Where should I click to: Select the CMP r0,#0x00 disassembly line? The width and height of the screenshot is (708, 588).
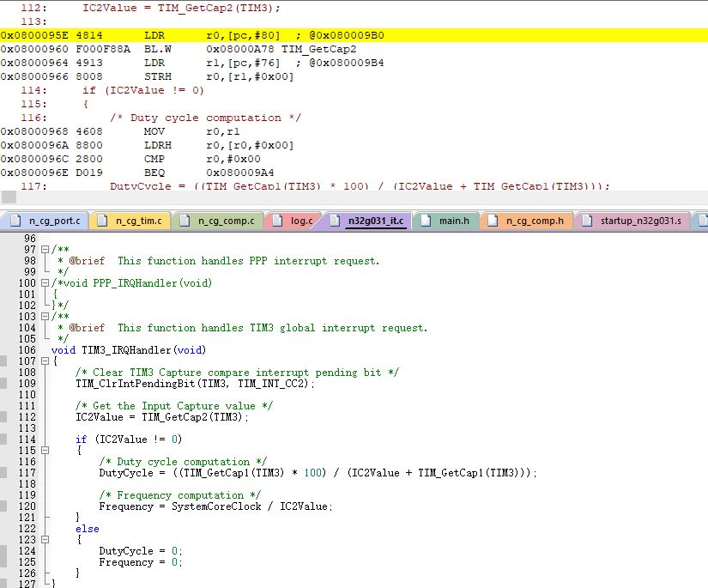coord(130,159)
